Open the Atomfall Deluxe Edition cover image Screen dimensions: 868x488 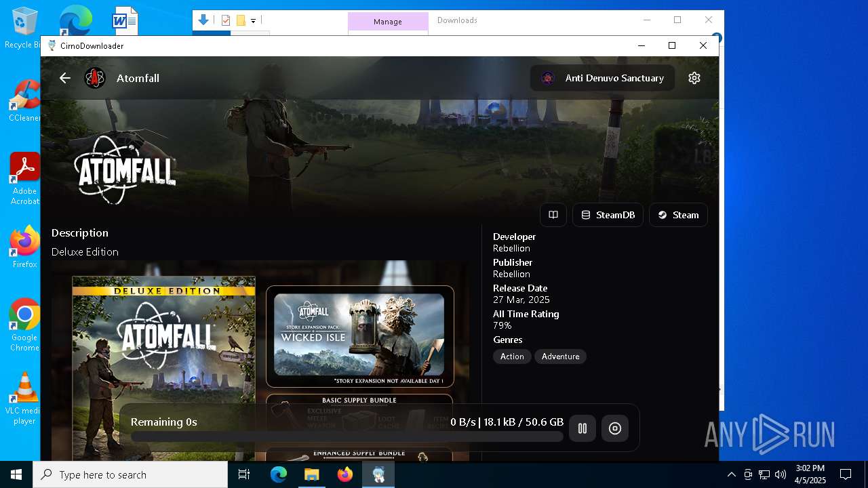pos(164,368)
